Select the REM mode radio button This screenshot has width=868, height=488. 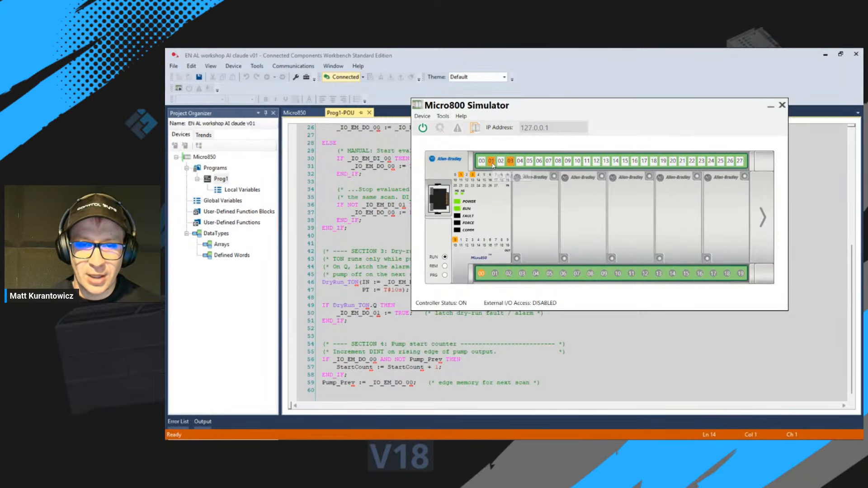(444, 266)
